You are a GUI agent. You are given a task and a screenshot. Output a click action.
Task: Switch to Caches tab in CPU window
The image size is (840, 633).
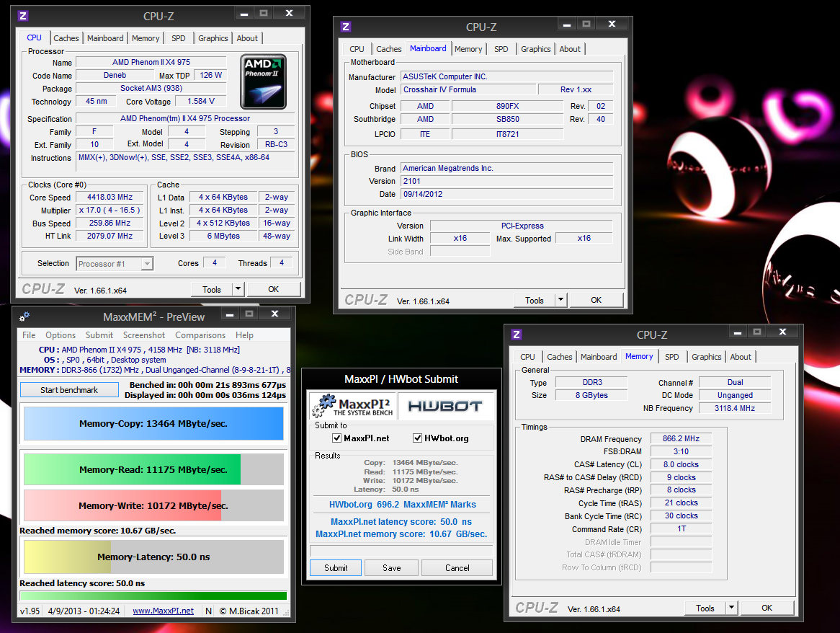(66, 38)
